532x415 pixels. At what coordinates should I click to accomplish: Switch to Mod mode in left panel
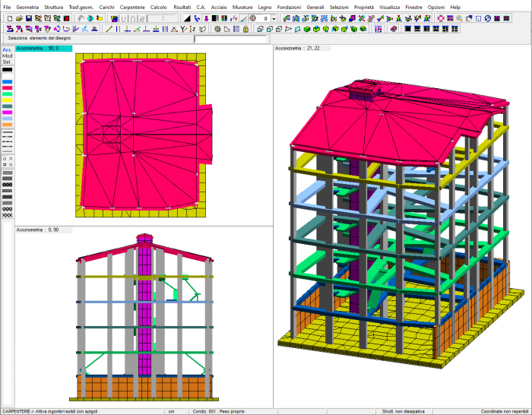[8, 56]
